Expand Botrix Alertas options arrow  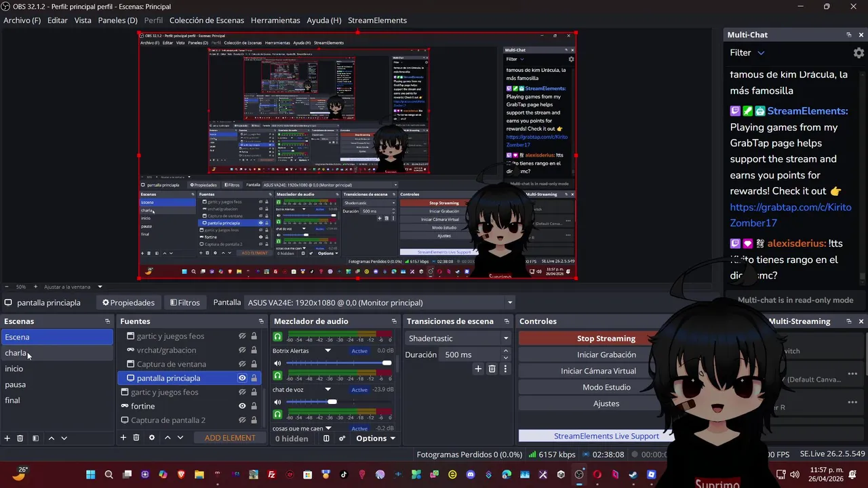tap(328, 351)
